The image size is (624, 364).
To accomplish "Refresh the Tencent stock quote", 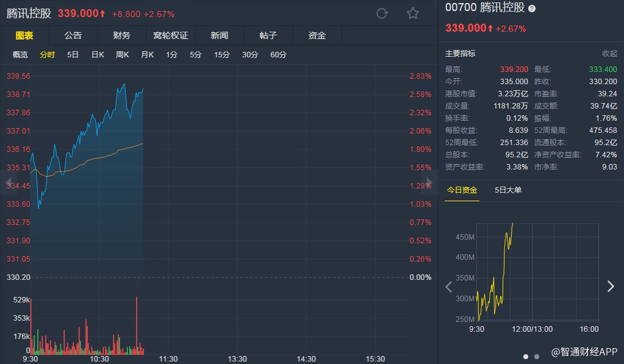I will pyautogui.click(x=382, y=13).
